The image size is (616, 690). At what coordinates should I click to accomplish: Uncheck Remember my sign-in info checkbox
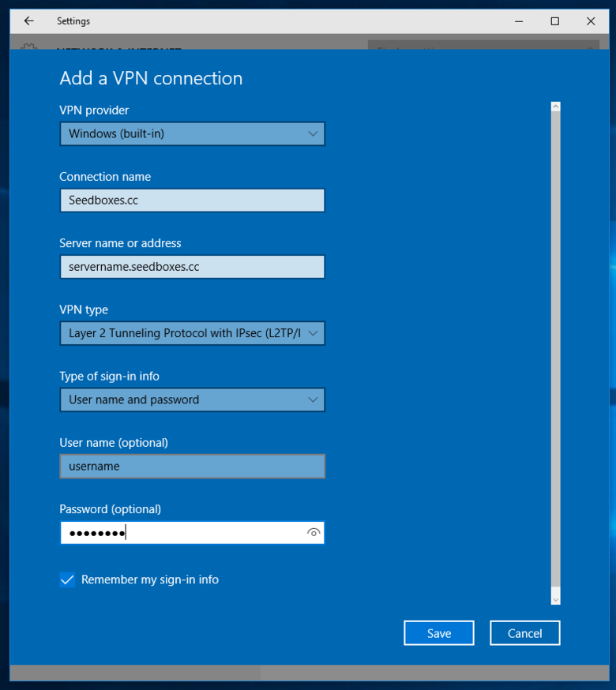click(67, 579)
